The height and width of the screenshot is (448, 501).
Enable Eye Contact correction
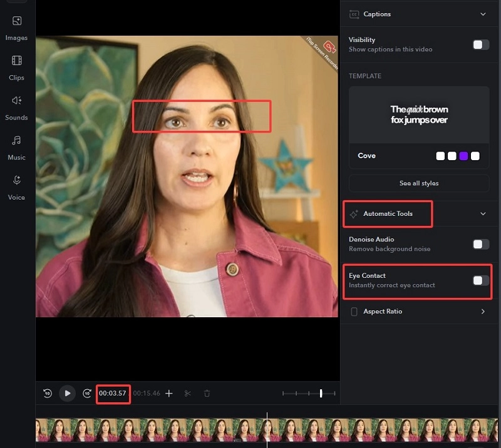480,282
